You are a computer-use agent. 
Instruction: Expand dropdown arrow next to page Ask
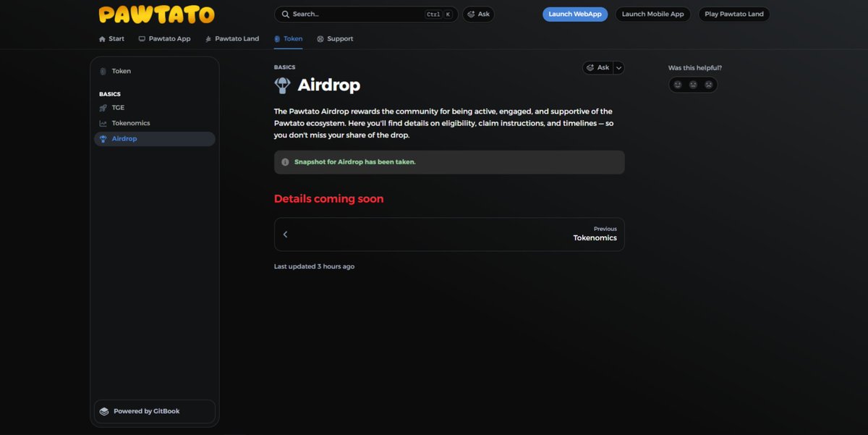[x=618, y=67]
